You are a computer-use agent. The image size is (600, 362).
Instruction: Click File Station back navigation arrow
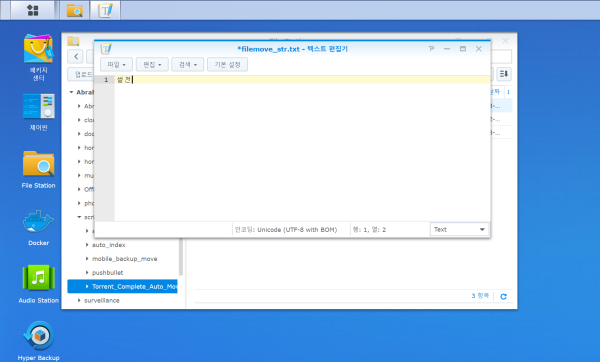[76, 57]
